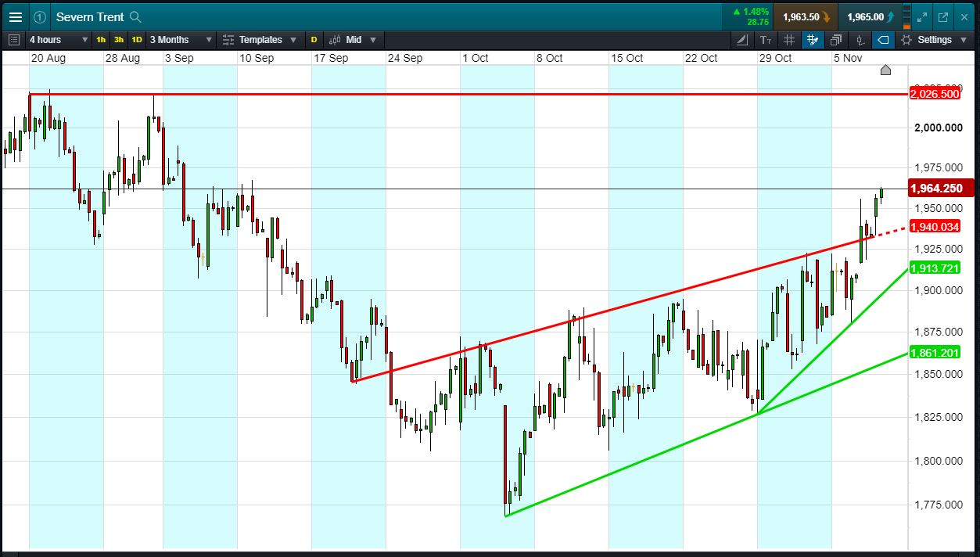Screen dimensions: 980x557
Task: Select the 1D interval shortcut
Action: click(x=137, y=40)
